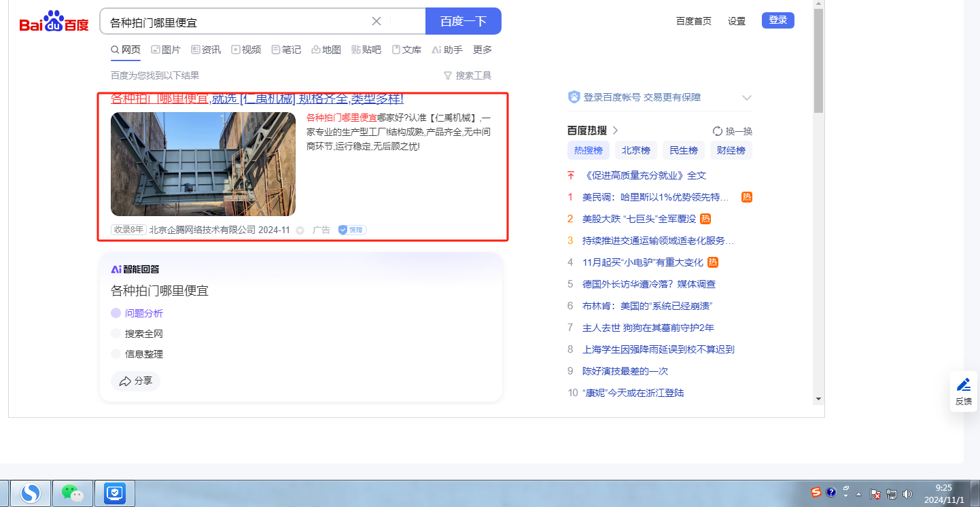Screen dimensions: 980x507
Task: Switch to the 地图 tab
Action: [x=326, y=50]
